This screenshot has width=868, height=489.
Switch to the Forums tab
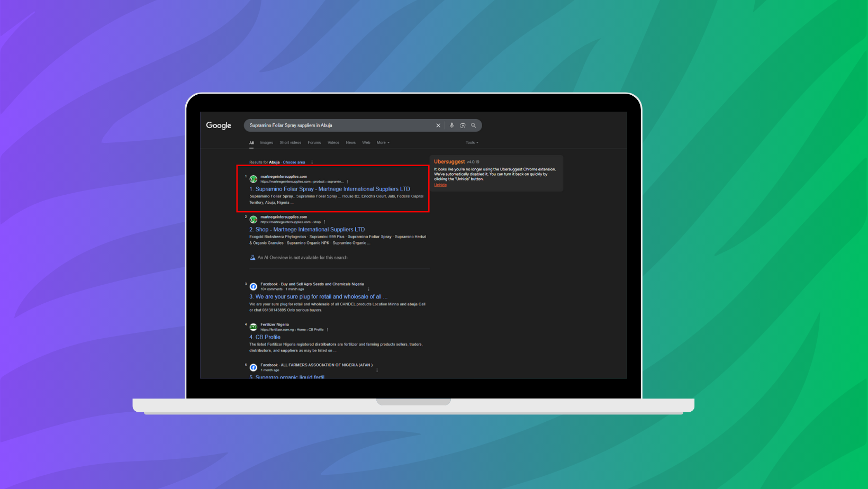click(x=314, y=142)
